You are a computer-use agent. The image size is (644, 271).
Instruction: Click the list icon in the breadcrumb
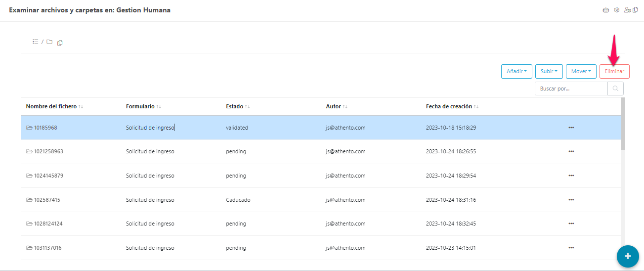[36, 42]
